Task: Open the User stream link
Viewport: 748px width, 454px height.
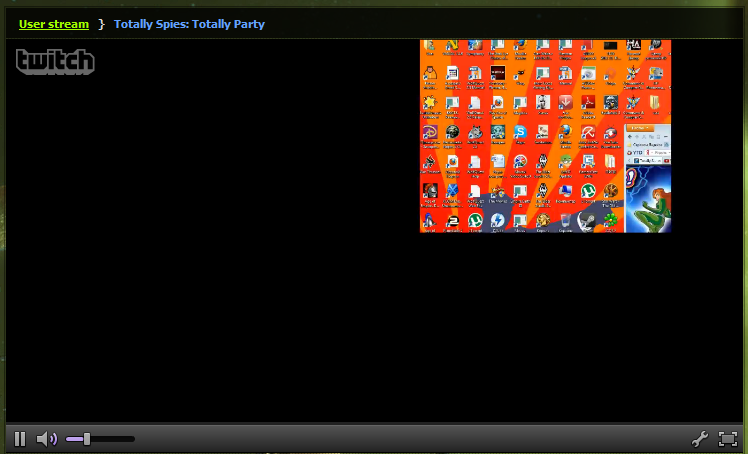Action: 54,24
